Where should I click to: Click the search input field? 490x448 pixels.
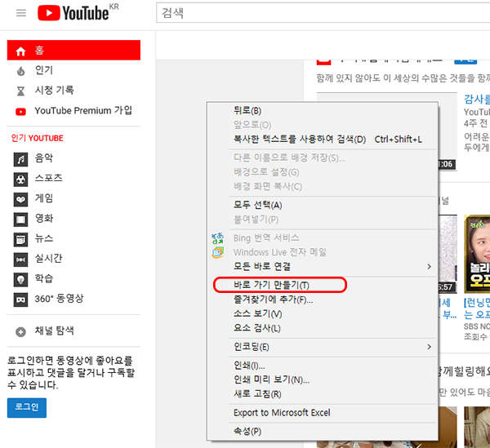click(323, 13)
